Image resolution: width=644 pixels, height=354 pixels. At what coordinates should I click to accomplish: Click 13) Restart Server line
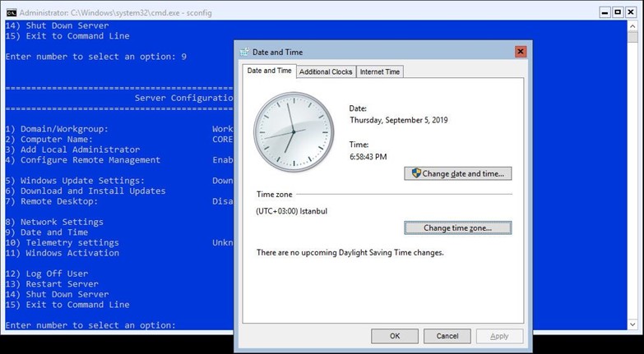52,284
